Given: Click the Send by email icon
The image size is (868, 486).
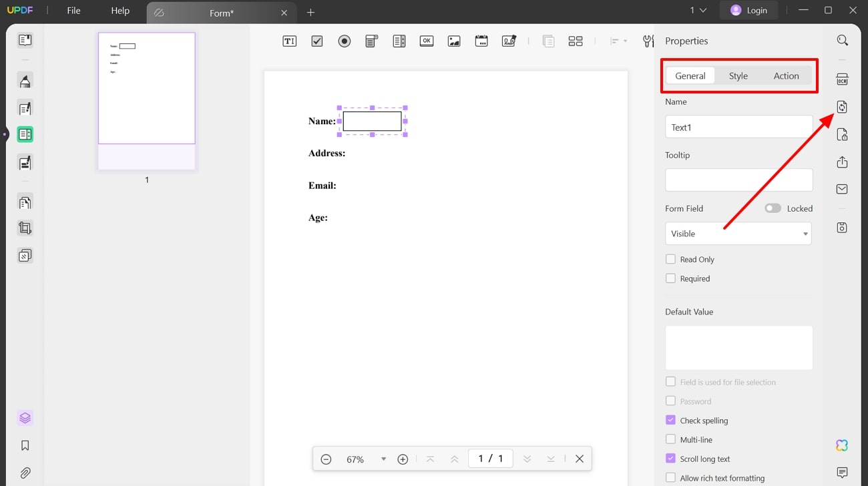Looking at the screenshot, I should (843, 190).
